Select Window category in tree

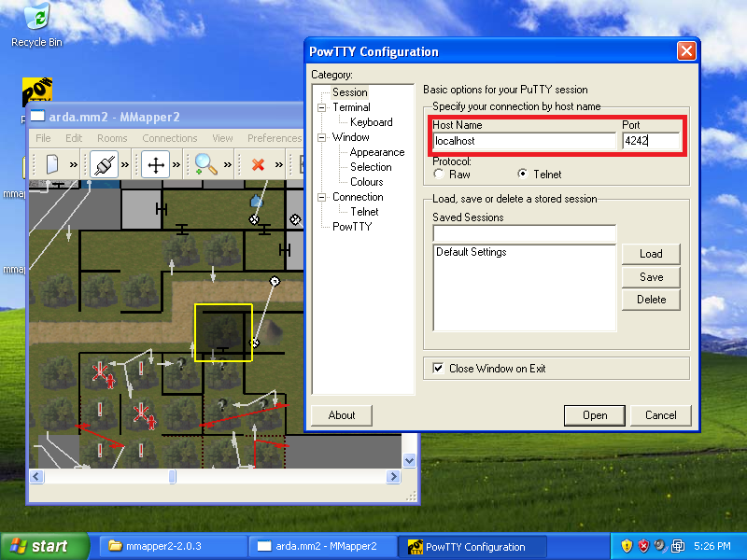tap(351, 137)
